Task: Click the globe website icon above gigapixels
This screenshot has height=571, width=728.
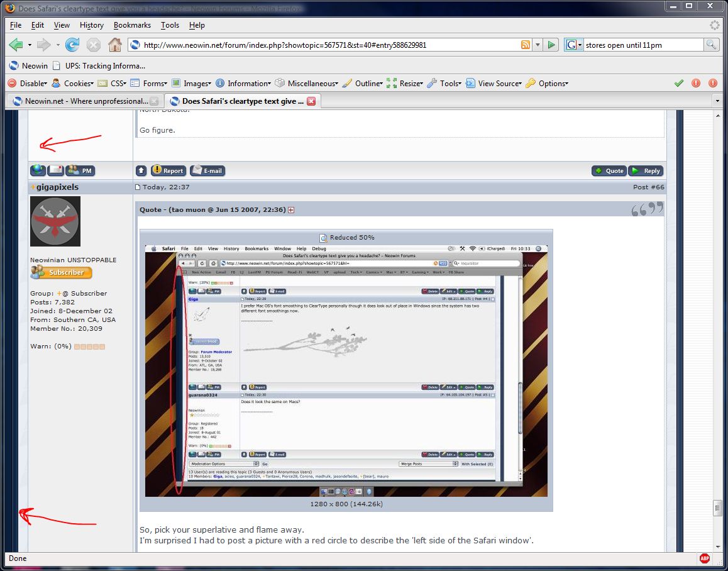Action: pos(38,170)
